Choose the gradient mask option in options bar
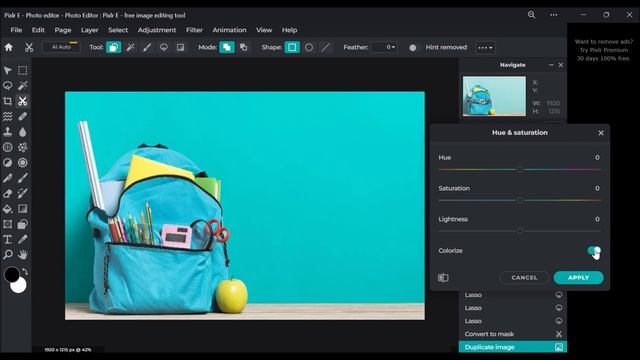Viewport: 640px width, 360px height. [180, 47]
